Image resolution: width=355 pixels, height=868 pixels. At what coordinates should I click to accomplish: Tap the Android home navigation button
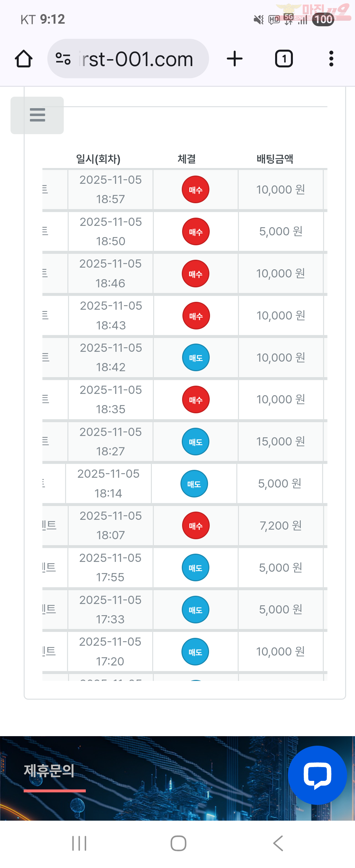[x=178, y=843]
